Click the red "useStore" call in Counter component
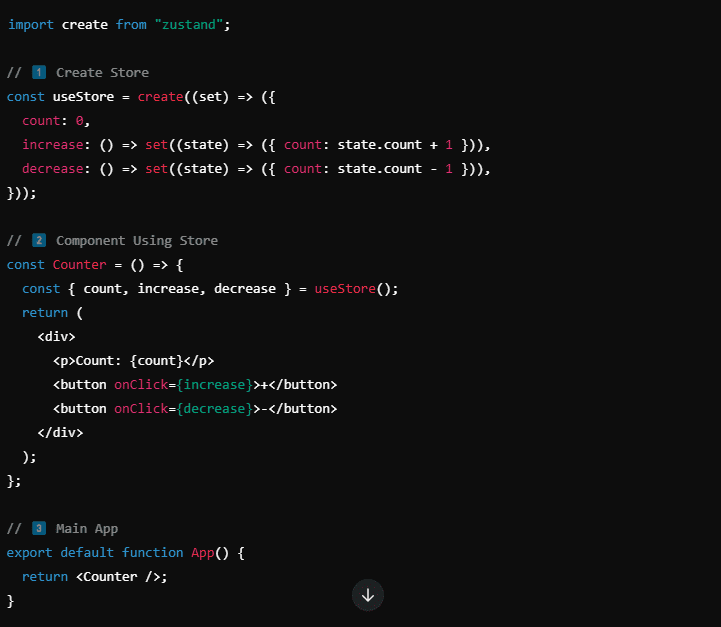The width and height of the screenshot is (721, 627). (x=345, y=289)
